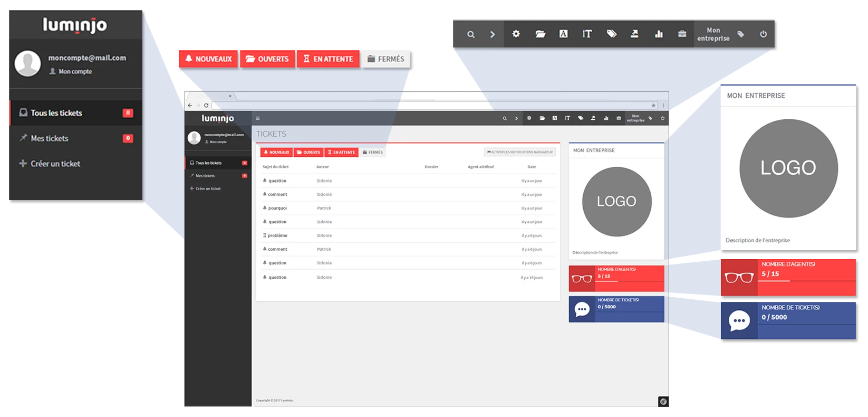Click user avatar in enlarged sidebar callout
The height and width of the screenshot is (417, 868).
click(27, 63)
